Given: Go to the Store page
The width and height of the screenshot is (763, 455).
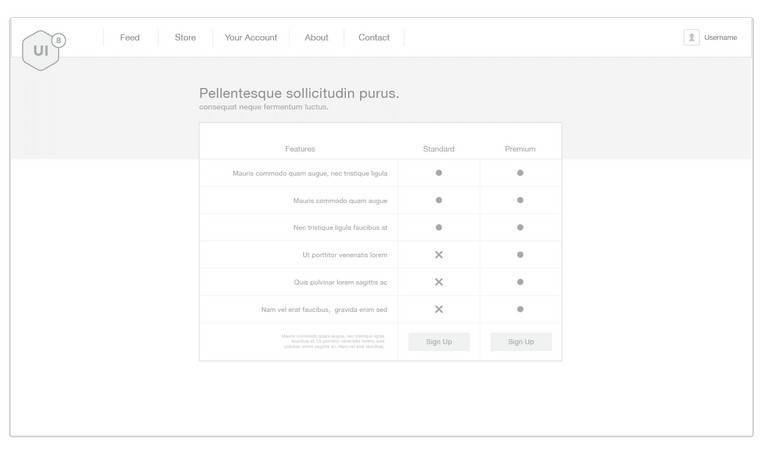Looking at the screenshot, I should (185, 38).
